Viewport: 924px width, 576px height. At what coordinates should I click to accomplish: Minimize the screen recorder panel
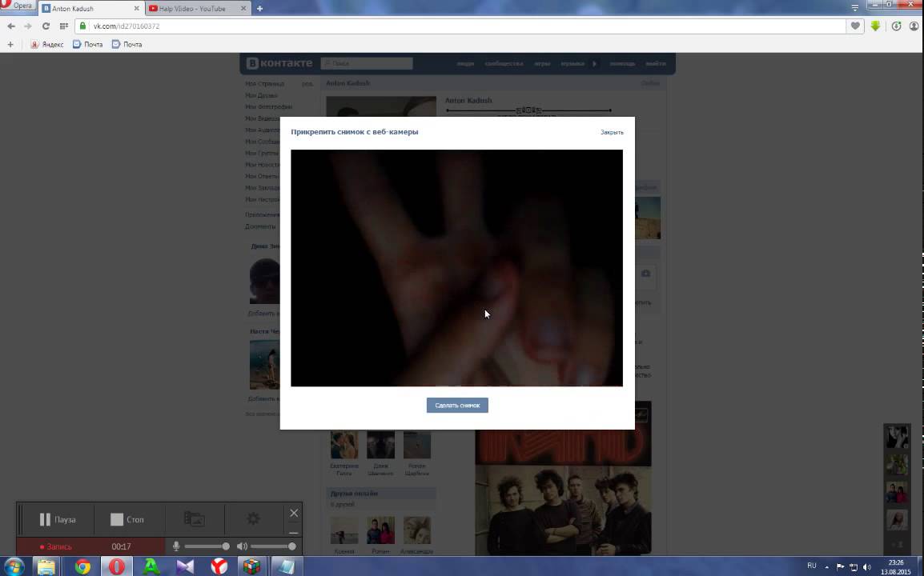294,533
